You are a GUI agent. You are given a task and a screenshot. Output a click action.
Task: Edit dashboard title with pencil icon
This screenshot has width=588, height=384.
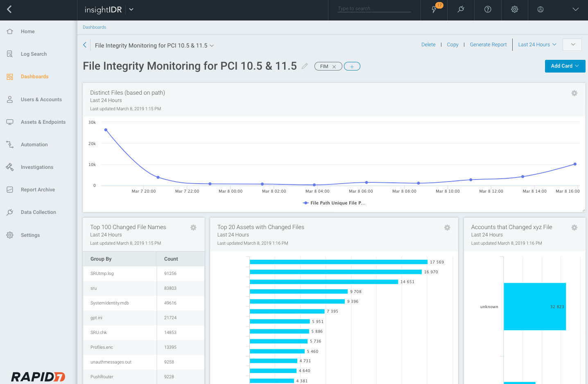coord(305,66)
